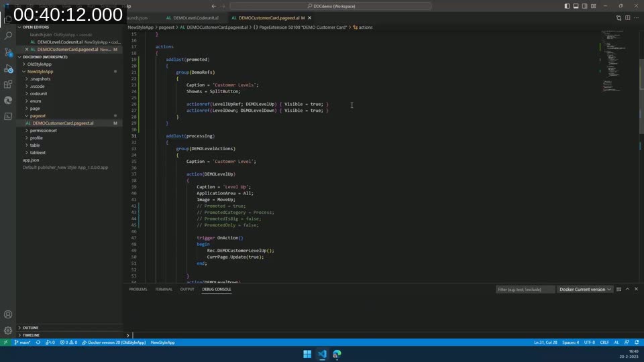
Task: Click the Open Changes icon in editor toolbar
Action: [619, 17]
